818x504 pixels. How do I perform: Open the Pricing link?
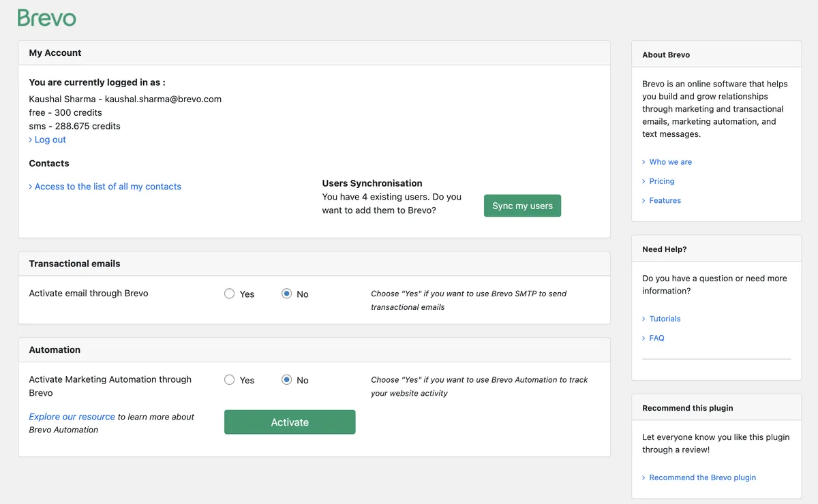pos(661,181)
